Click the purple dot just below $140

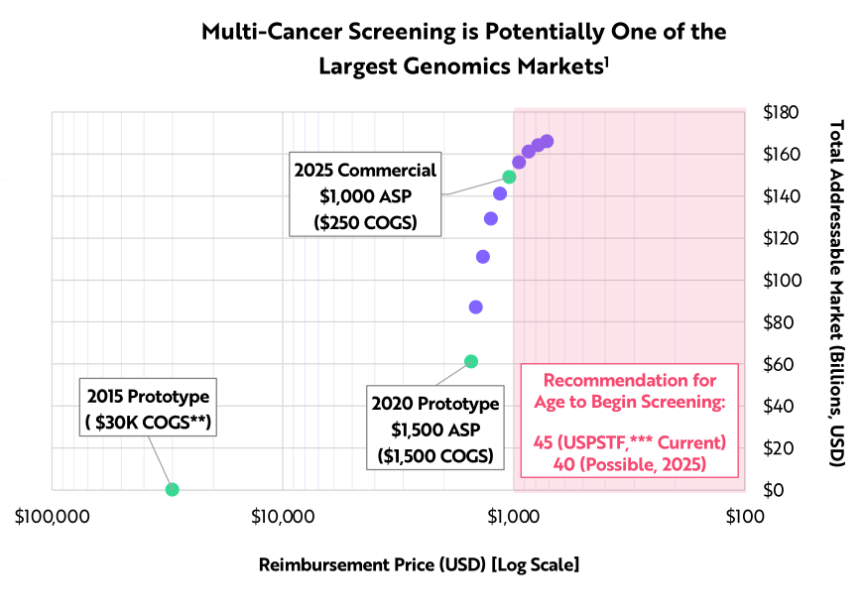tap(500, 193)
